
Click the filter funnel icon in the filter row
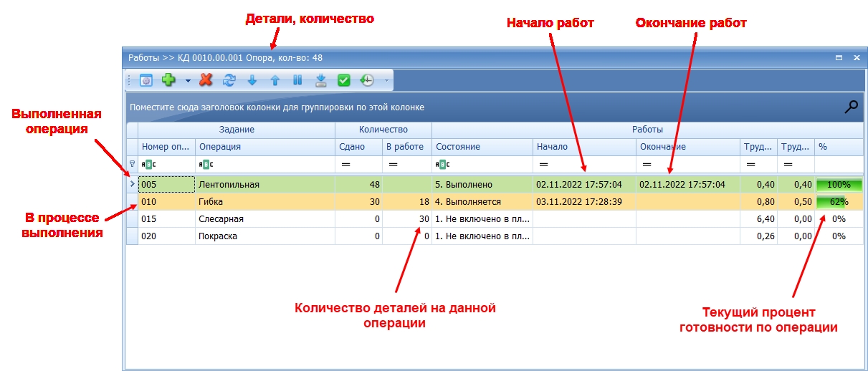(132, 164)
